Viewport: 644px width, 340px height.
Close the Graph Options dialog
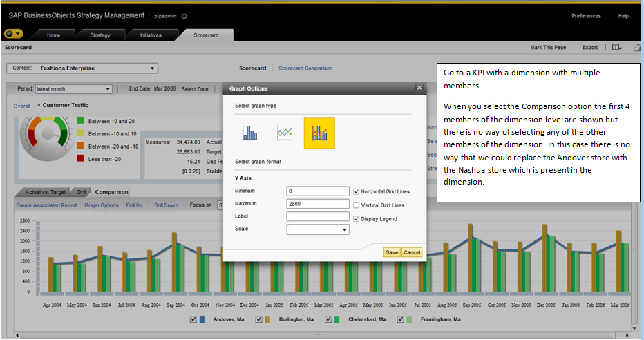click(x=419, y=88)
